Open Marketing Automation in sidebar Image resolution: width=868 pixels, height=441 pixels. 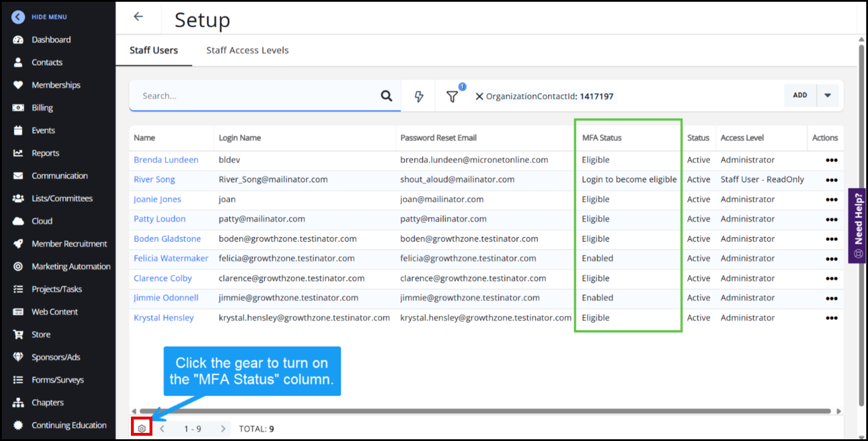71,266
